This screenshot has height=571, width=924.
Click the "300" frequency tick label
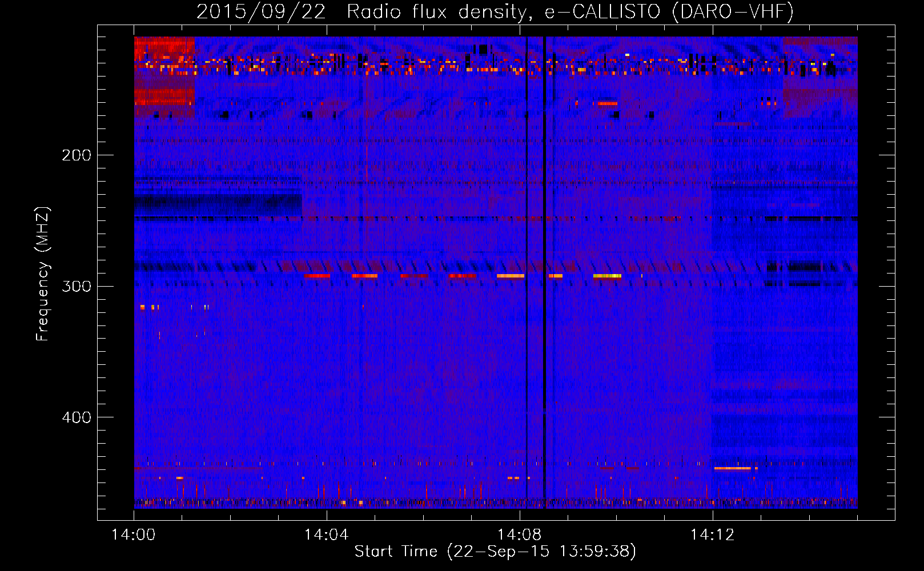pyautogui.click(x=77, y=287)
